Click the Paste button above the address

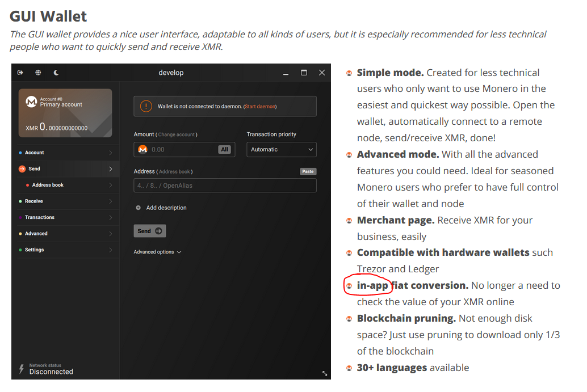tap(308, 171)
